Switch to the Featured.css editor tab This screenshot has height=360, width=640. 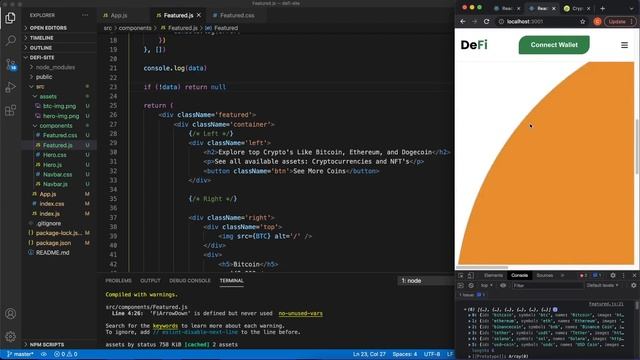click(x=237, y=15)
